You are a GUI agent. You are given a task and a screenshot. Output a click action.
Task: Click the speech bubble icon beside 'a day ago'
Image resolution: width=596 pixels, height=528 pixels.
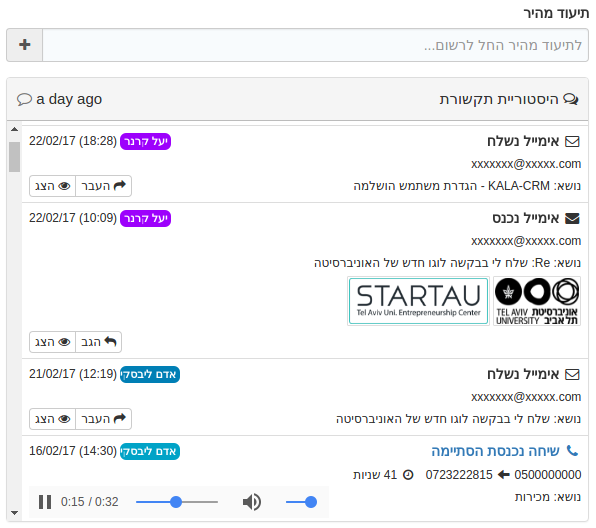pos(24,100)
